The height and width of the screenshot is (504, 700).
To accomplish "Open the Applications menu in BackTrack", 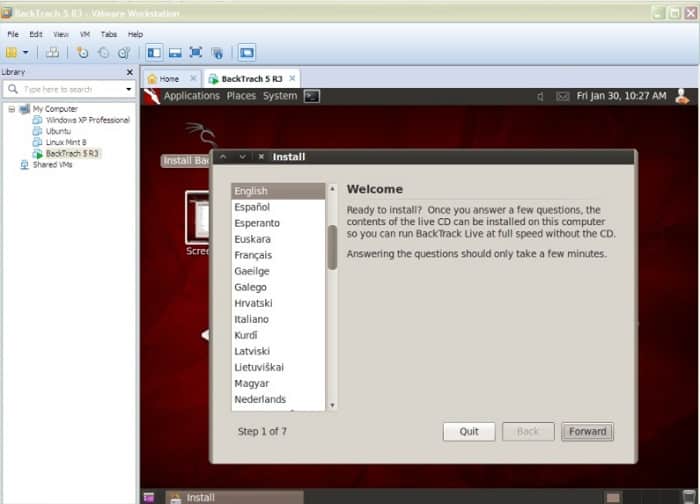I will coord(192,96).
